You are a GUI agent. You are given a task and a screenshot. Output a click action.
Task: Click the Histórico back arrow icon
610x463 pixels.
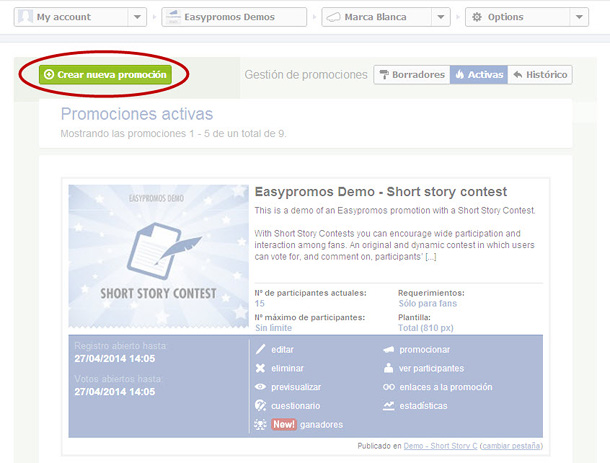517,74
